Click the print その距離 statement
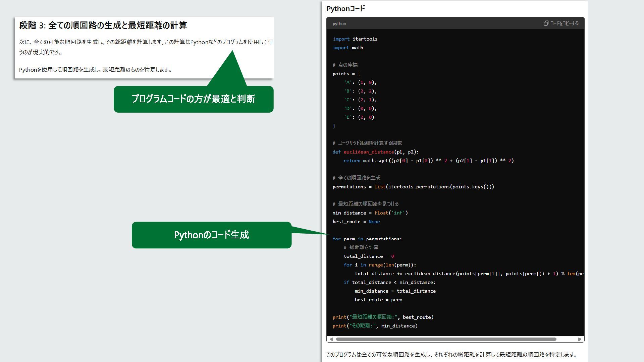The height and width of the screenshot is (362, 644). [375, 326]
